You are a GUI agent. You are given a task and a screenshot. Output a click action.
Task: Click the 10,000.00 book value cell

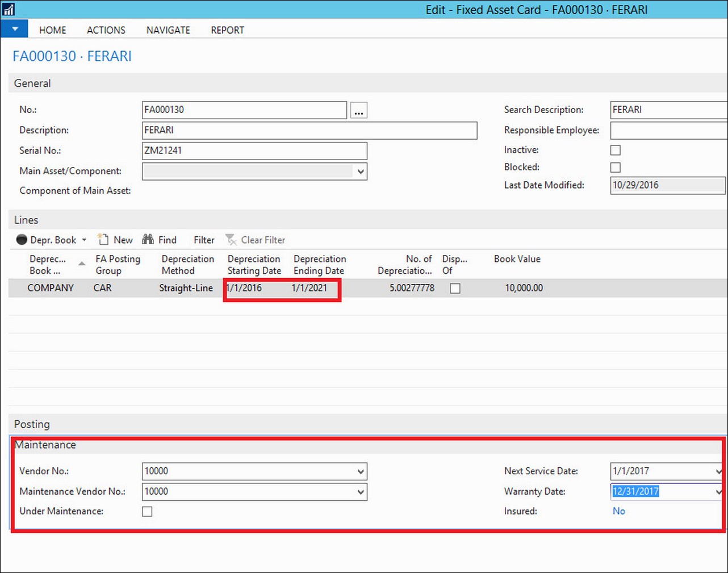[524, 288]
